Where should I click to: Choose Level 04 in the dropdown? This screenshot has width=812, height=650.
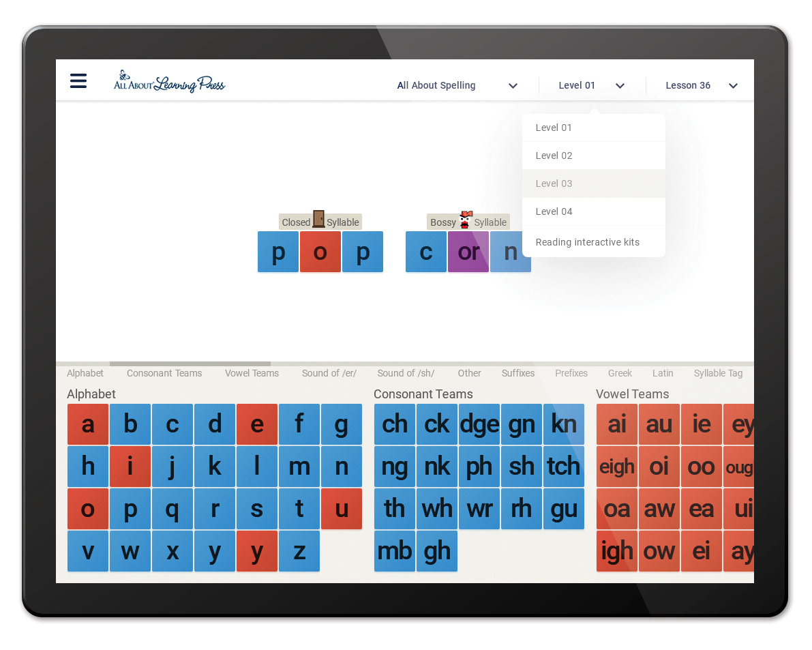point(593,211)
